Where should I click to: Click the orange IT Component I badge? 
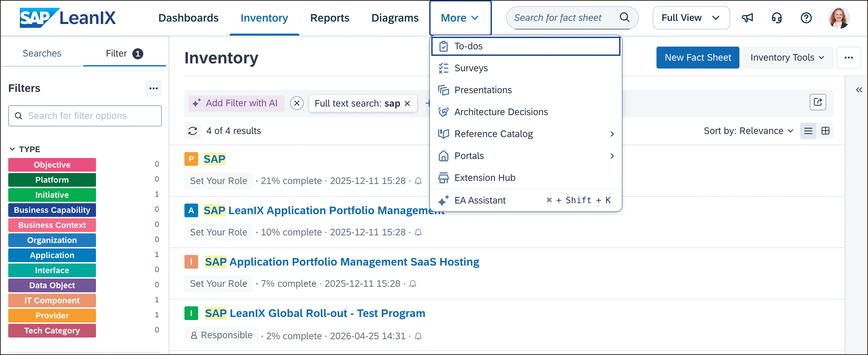coord(191,262)
